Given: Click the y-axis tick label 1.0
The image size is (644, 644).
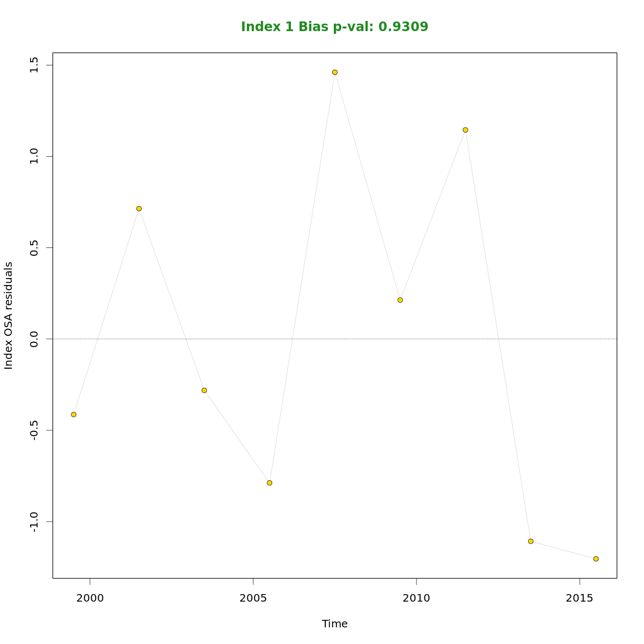Looking at the screenshot, I should pyautogui.click(x=34, y=157).
